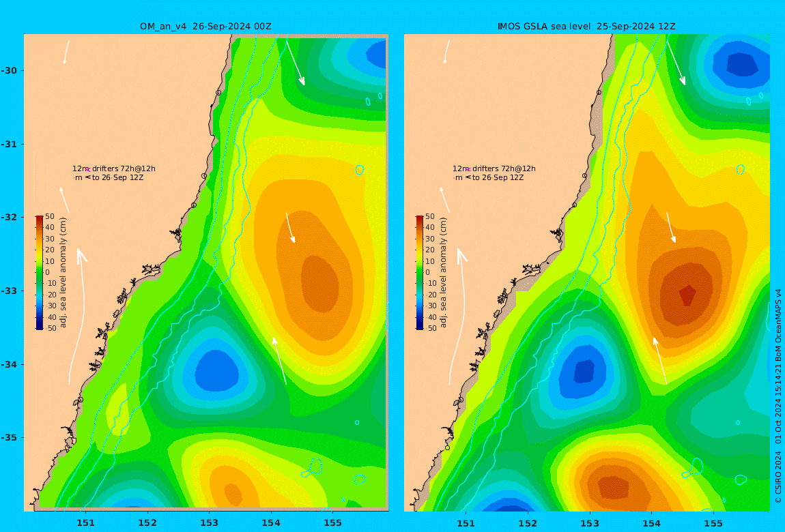This screenshot has width=785, height=532.
Task: Click dark red top of IMOS GSLA colorbar
Action: (x=420, y=218)
